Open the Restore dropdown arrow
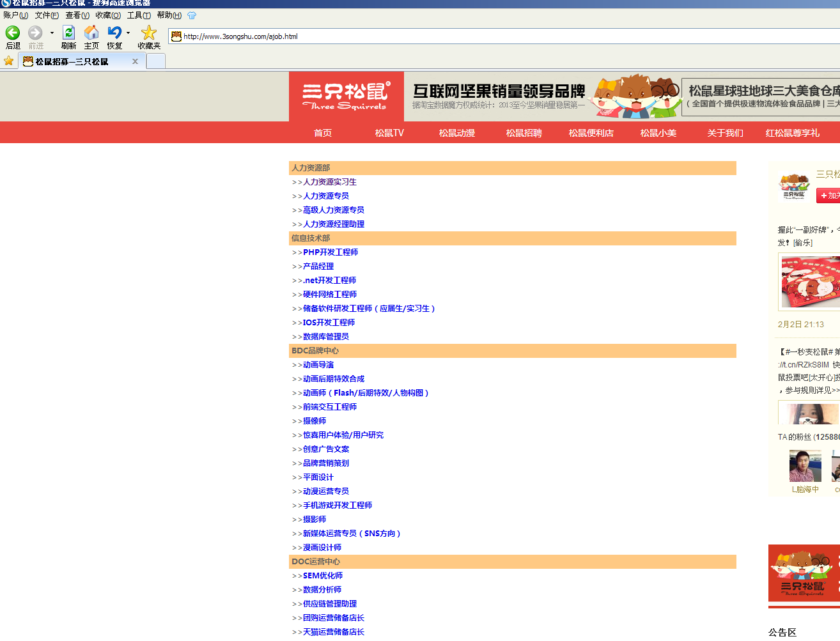 coord(128,33)
